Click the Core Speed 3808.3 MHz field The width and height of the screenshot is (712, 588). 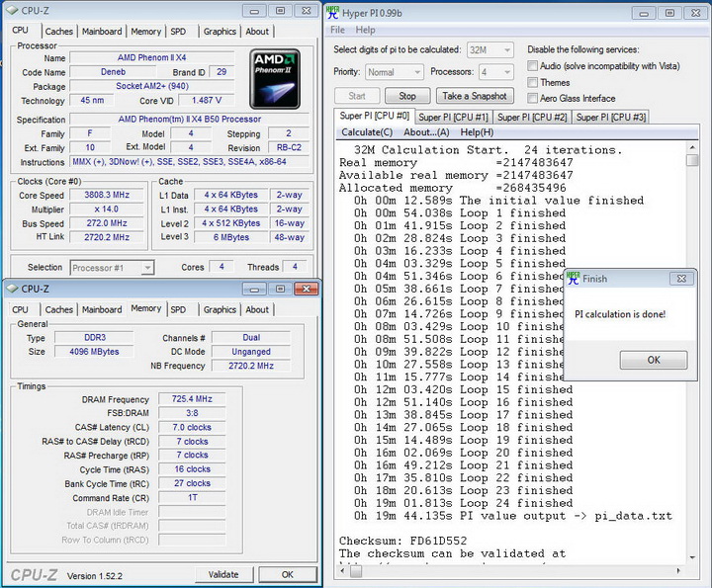tap(107, 195)
